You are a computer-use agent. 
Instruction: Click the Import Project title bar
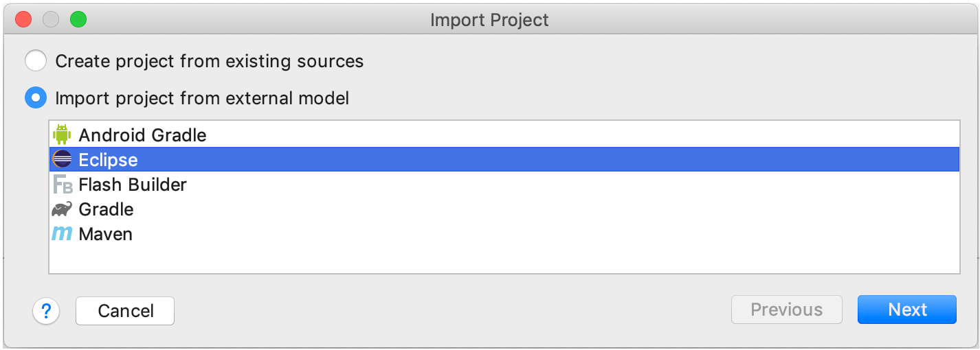tap(489, 20)
